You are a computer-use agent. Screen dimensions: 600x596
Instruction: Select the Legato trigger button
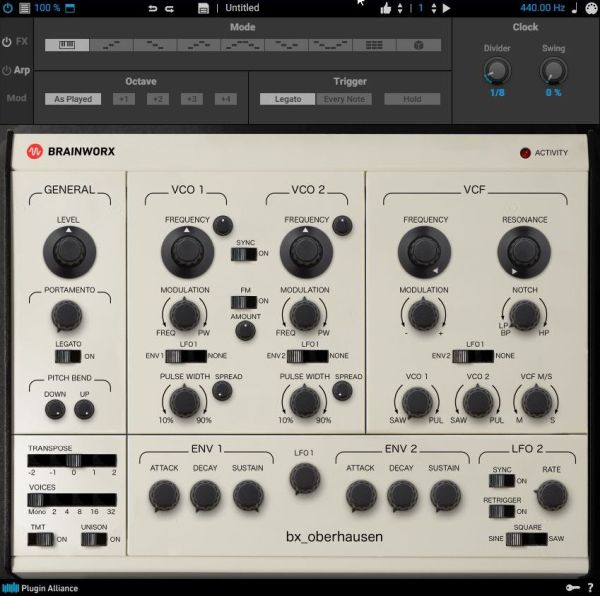288,99
